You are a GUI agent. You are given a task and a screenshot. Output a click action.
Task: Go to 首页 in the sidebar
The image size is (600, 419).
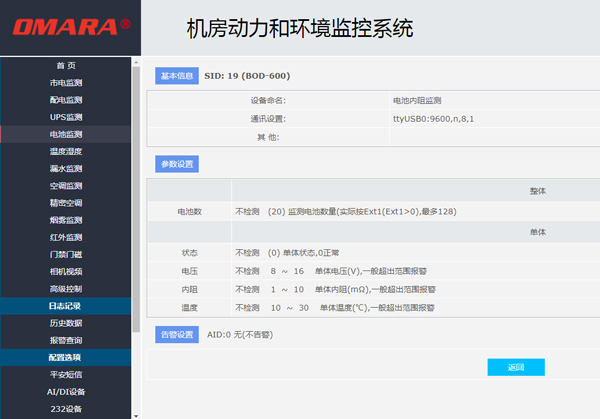click(66, 65)
